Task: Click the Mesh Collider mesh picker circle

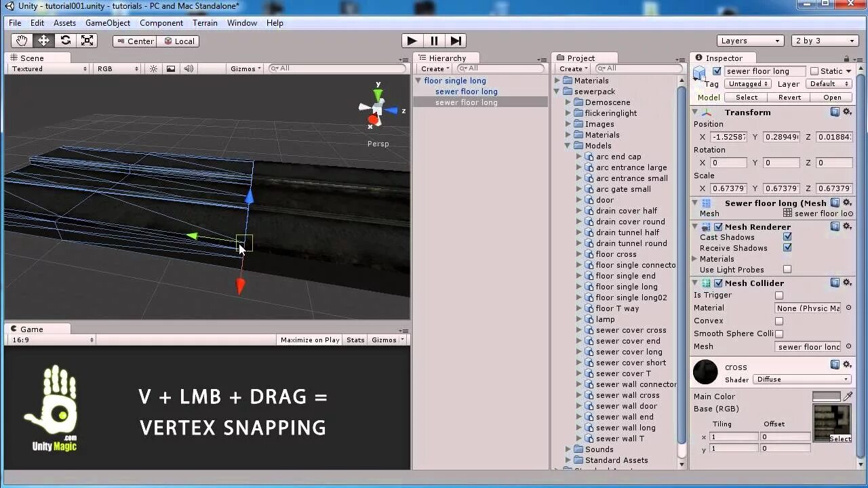Action: (848, 346)
